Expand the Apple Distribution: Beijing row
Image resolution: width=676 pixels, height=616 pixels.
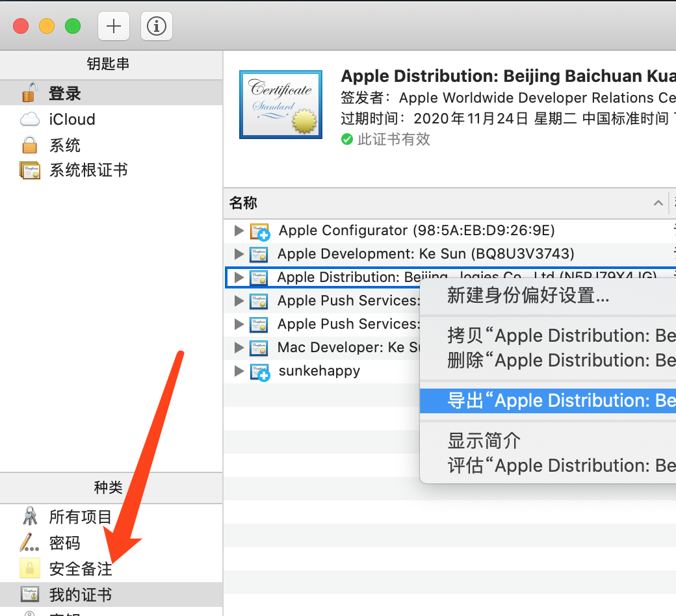(x=239, y=277)
